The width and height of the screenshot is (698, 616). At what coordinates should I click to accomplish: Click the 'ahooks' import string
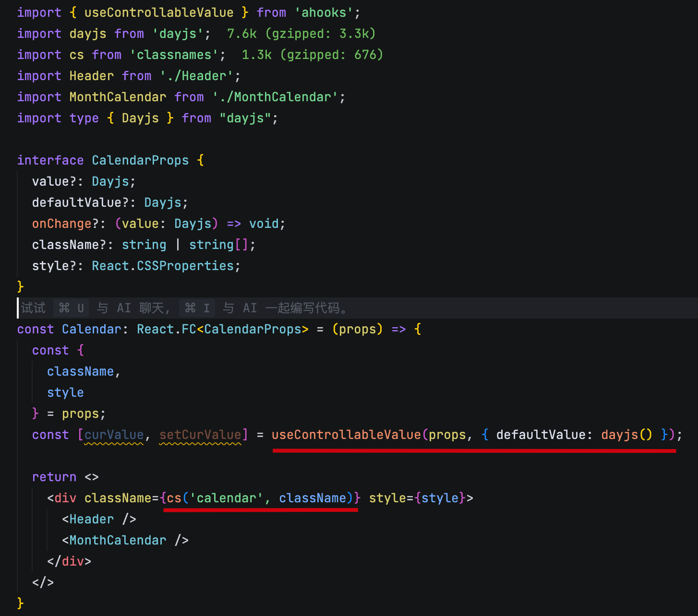point(324,12)
